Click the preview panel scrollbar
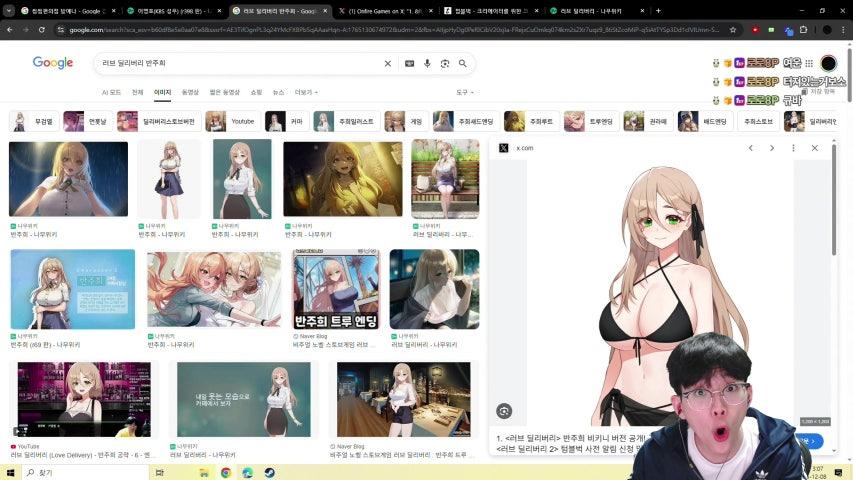This screenshot has width=853, height=480. (x=833, y=199)
